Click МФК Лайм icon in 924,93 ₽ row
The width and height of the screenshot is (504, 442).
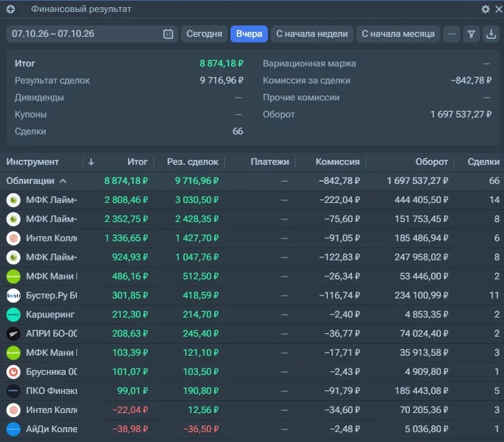(13, 257)
